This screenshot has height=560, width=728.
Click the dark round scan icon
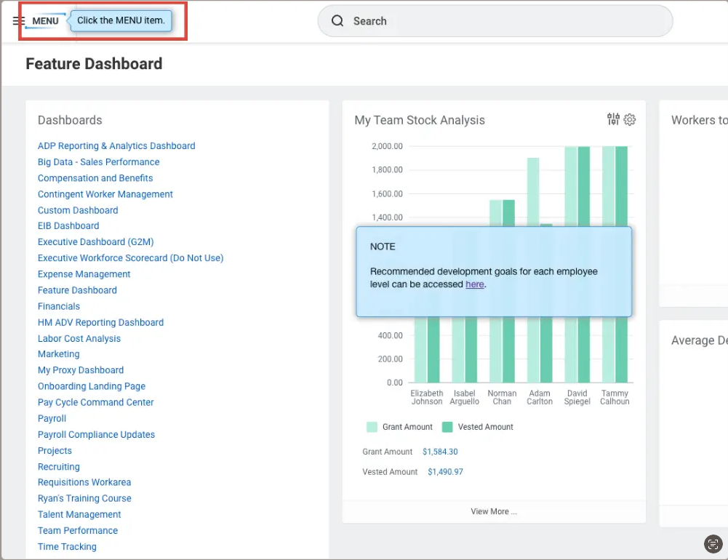point(713,543)
